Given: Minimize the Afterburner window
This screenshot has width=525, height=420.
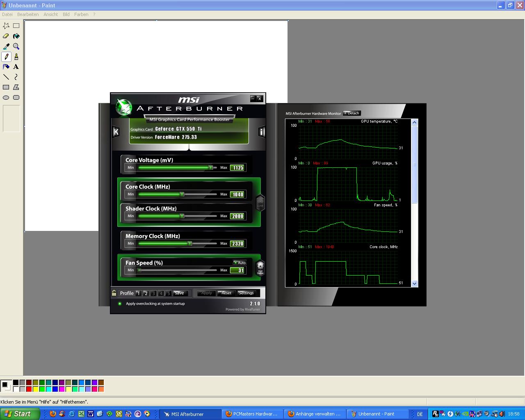Looking at the screenshot, I should pyautogui.click(x=253, y=98).
